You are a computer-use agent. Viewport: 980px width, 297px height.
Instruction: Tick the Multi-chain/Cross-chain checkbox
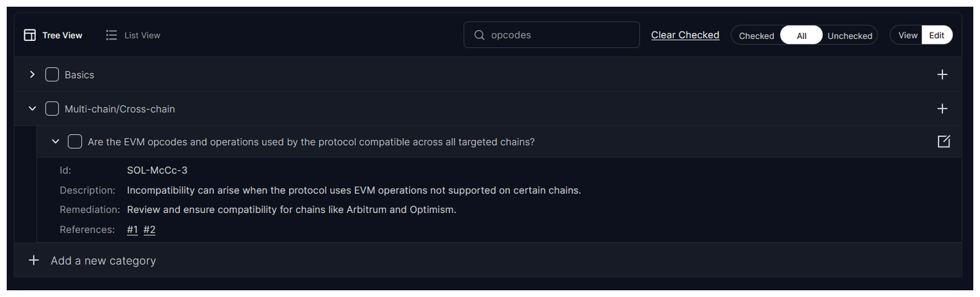pos(52,109)
